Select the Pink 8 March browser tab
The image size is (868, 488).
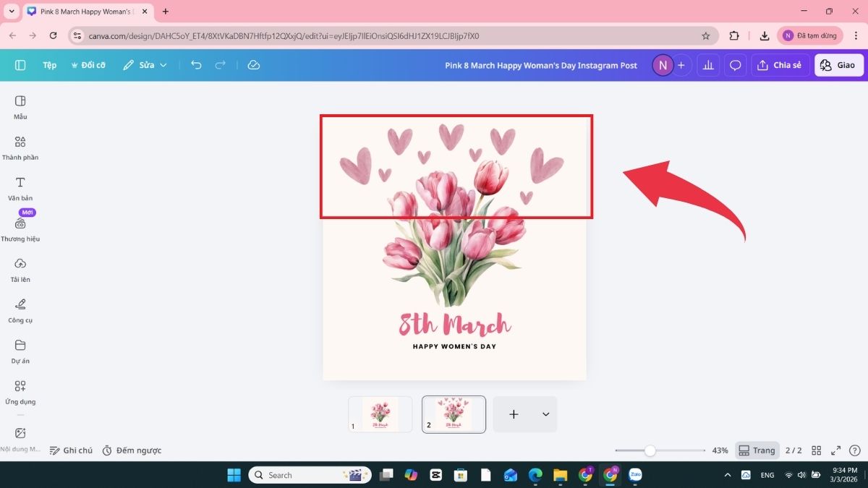pyautogui.click(x=88, y=12)
